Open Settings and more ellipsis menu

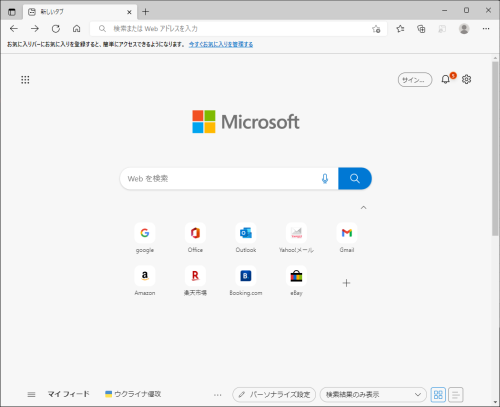(486, 29)
